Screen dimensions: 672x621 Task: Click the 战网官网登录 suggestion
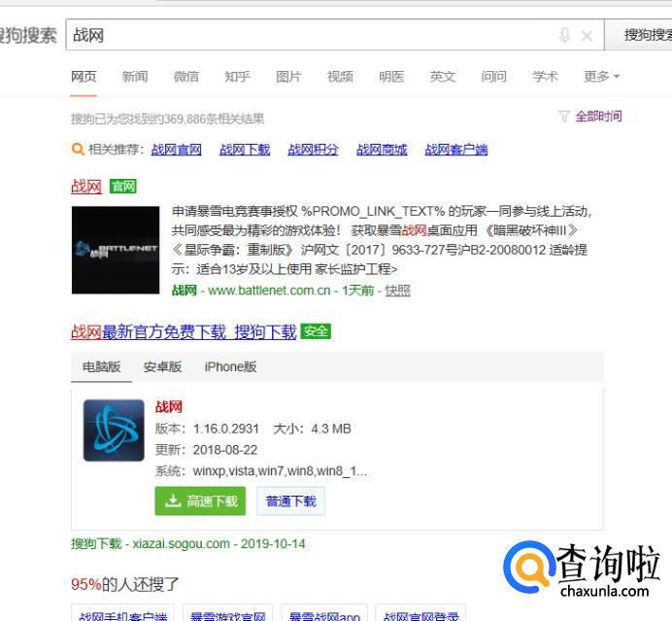[420, 613]
